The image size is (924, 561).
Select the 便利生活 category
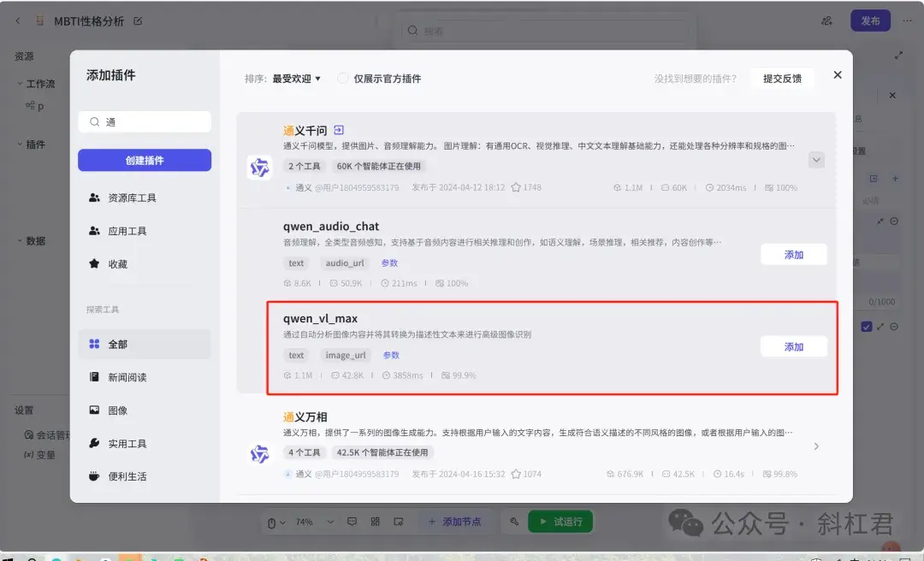coord(145,476)
